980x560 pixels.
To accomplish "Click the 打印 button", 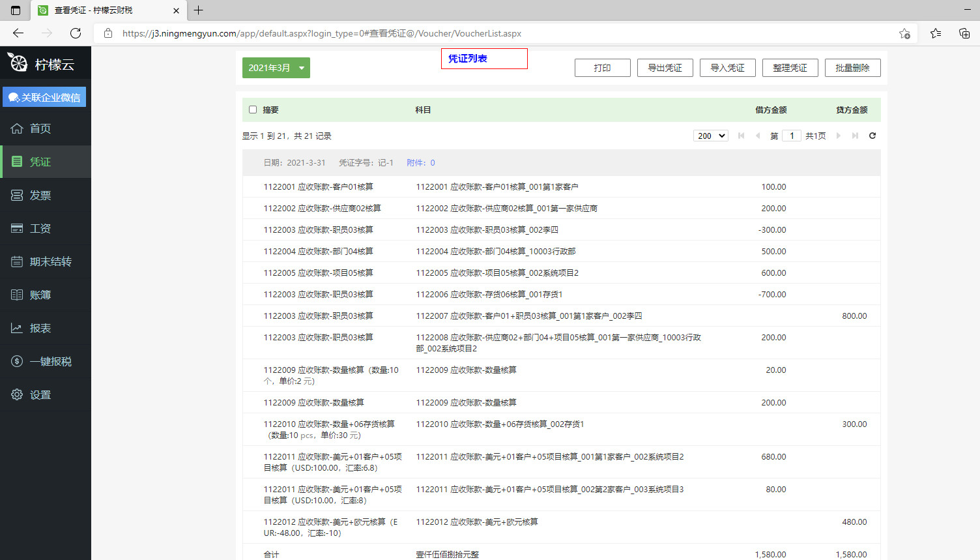I will point(602,68).
